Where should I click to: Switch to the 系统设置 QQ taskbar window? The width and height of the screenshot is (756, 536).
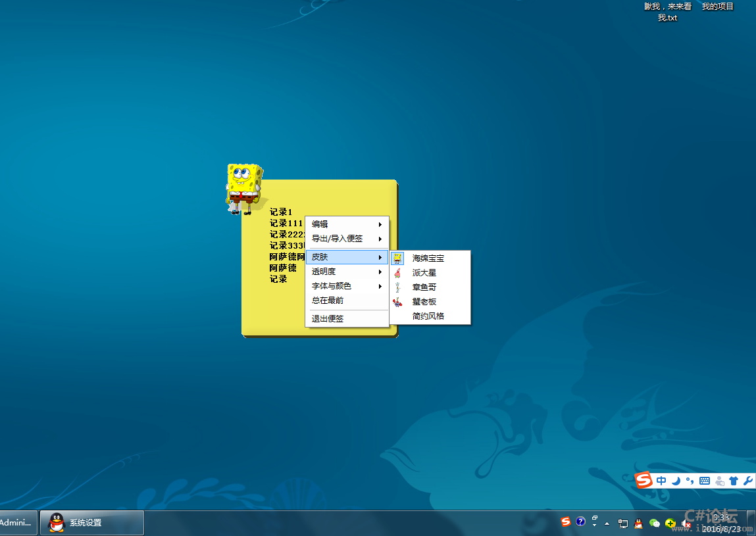coord(91,522)
